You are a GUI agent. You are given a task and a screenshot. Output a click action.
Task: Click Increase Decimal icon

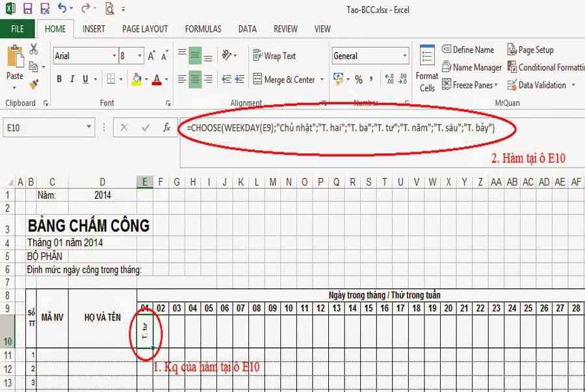pos(389,79)
